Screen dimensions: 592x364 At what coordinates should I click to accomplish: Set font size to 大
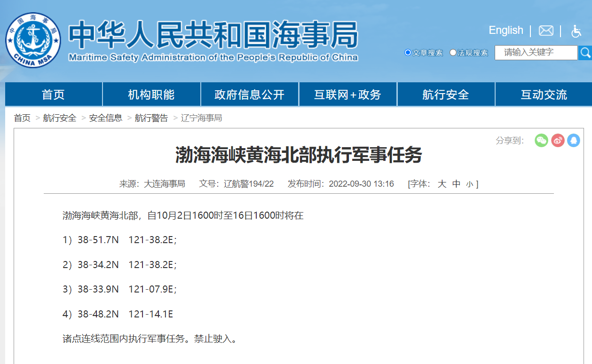coord(442,184)
